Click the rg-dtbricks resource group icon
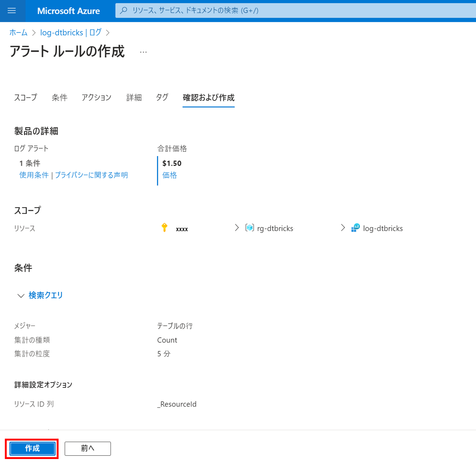Image resolution: width=476 pixels, height=462 pixels. click(249, 228)
